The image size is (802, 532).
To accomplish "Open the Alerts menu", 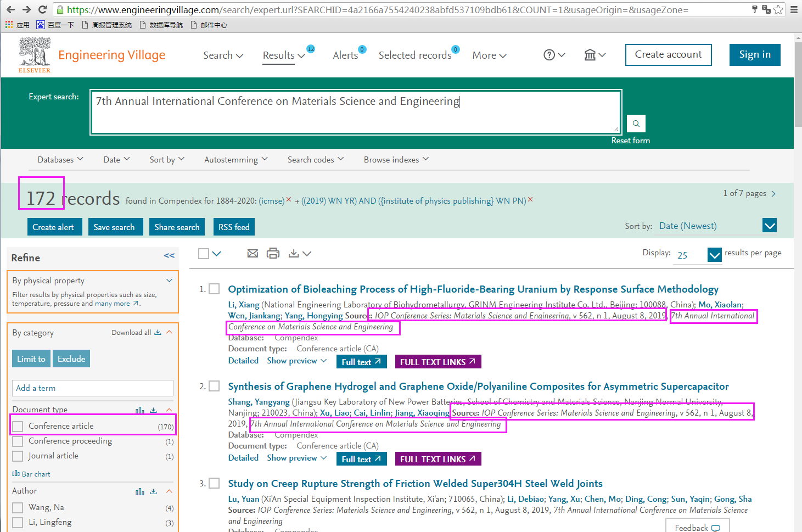I will (346, 55).
